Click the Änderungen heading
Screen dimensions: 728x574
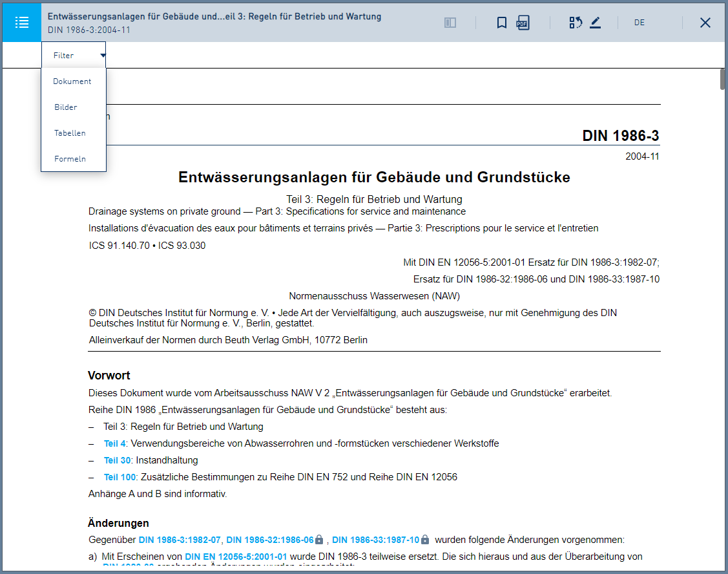(x=118, y=523)
